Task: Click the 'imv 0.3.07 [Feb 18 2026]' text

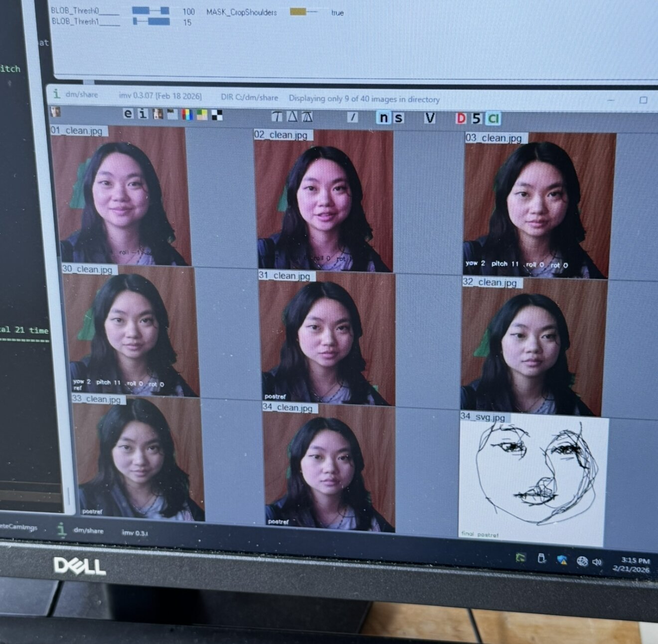Action: click(x=160, y=95)
